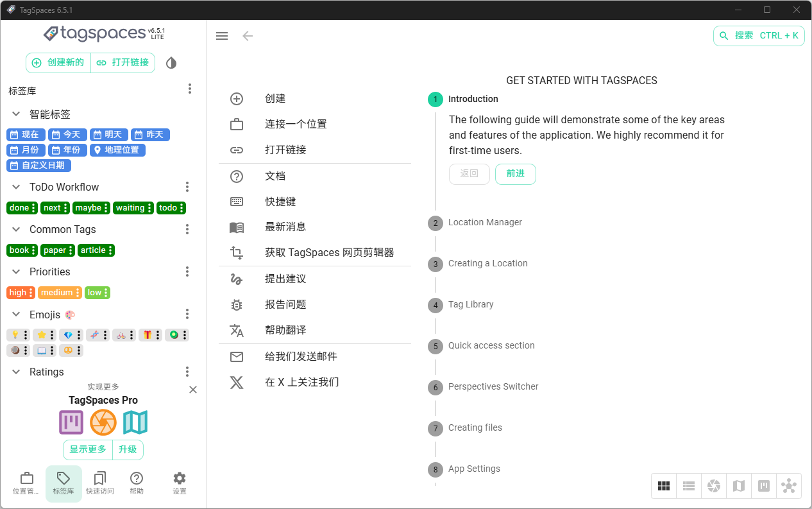Open 设置 settings tab

click(x=180, y=483)
